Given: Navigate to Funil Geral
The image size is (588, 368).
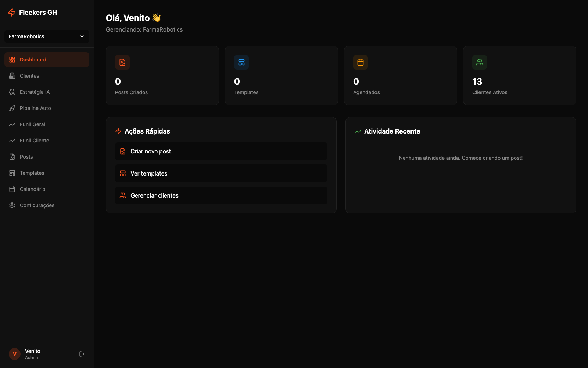Looking at the screenshot, I should [x=47, y=124].
